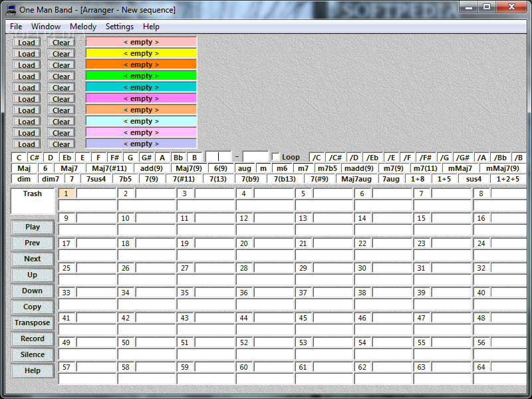Click Load beside the pink slot

click(x=27, y=43)
